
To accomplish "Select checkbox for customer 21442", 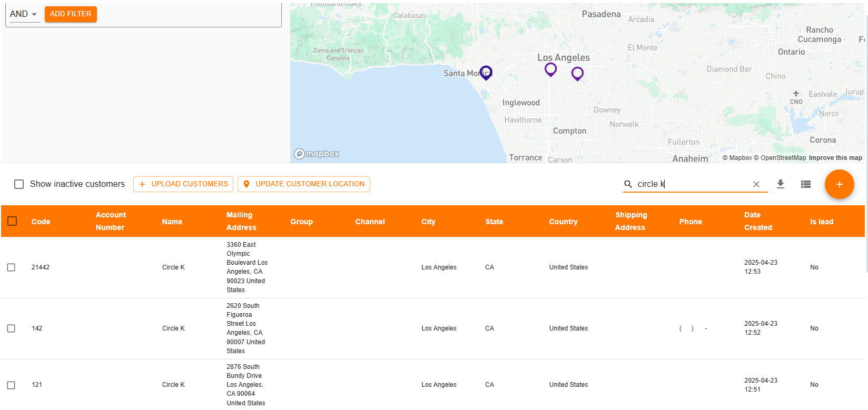I will pos(11,267).
